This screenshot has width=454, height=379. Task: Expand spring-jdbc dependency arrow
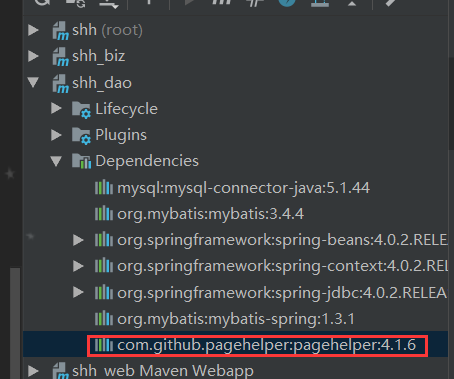tap(78, 292)
